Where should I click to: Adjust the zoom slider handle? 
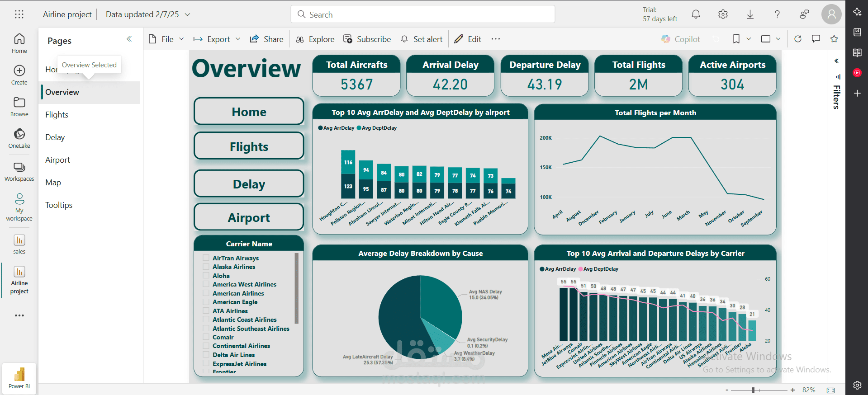pyautogui.click(x=753, y=390)
